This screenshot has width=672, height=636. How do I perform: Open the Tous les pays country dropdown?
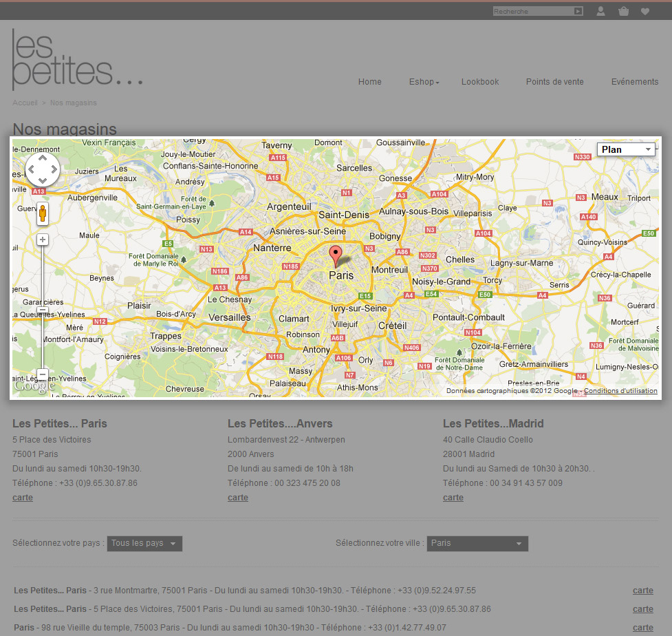pos(144,543)
